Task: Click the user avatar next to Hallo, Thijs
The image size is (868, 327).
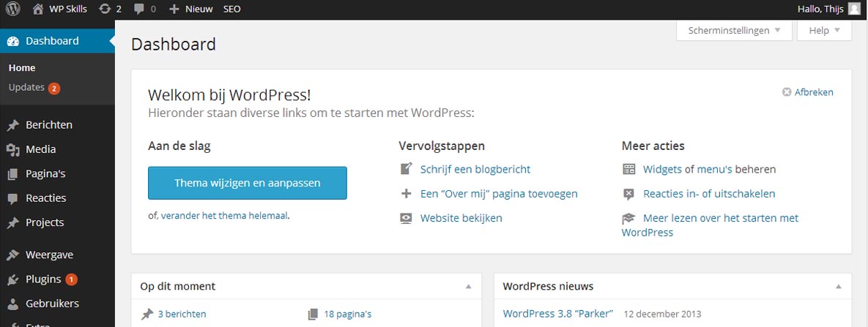Action: pyautogui.click(x=855, y=9)
